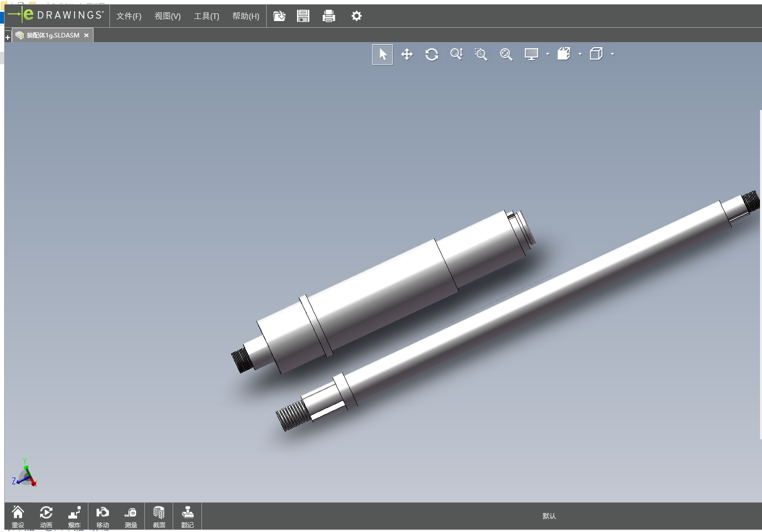
Task: Expand the display settings dropdown arrow
Action: [548, 54]
